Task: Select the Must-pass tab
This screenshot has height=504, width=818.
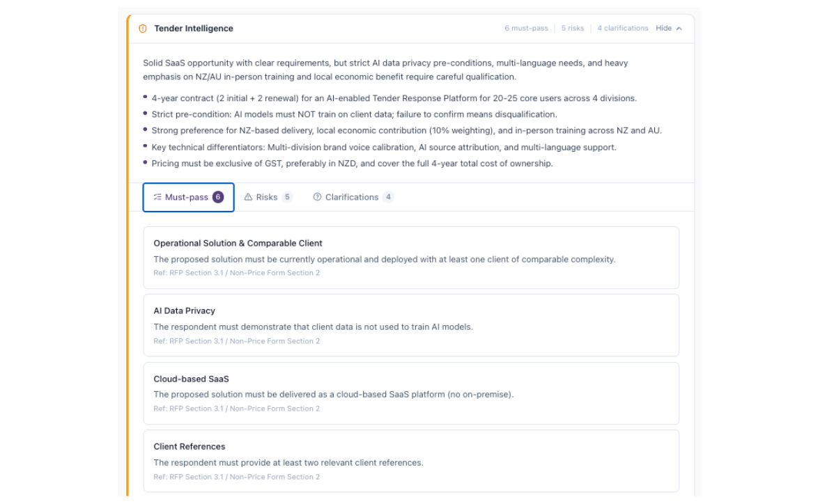Action: (187, 198)
